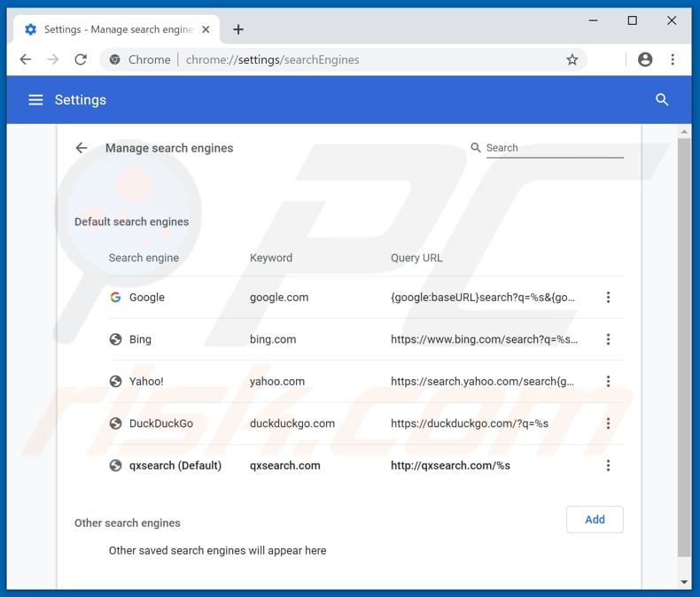Click the Settings gear tab favicon
Image resolution: width=700 pixels, height=597 pixels.
click(30, 29)
